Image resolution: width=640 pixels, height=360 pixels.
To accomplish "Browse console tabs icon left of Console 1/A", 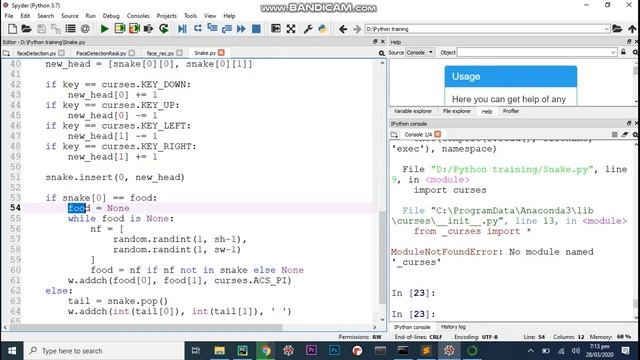I will 394,134.
